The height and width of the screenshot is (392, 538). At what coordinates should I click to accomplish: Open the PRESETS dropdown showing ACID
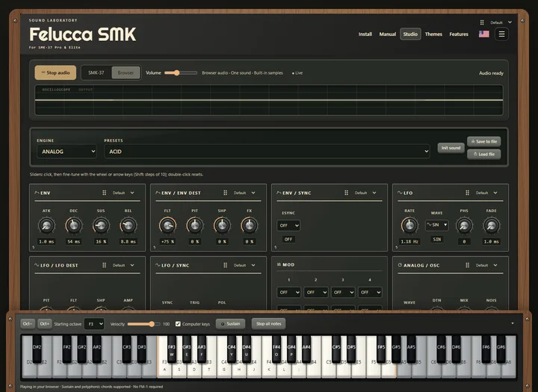click(267, 152)
